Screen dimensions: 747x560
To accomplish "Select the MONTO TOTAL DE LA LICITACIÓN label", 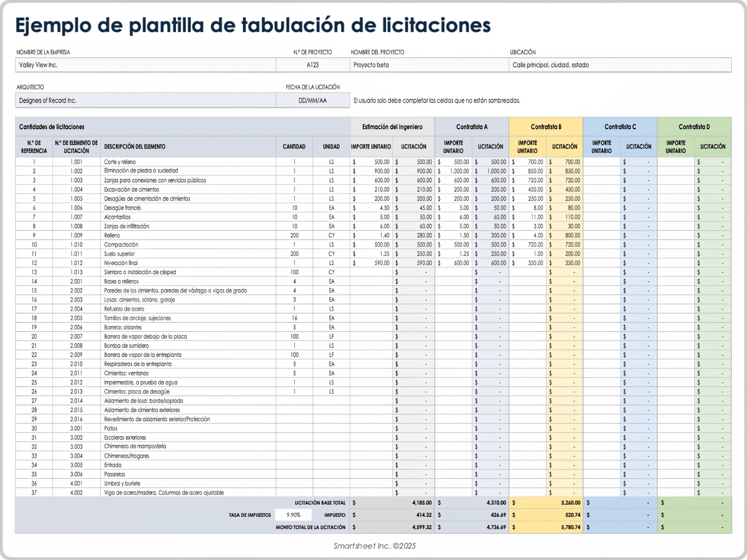I will coord(310,527).
